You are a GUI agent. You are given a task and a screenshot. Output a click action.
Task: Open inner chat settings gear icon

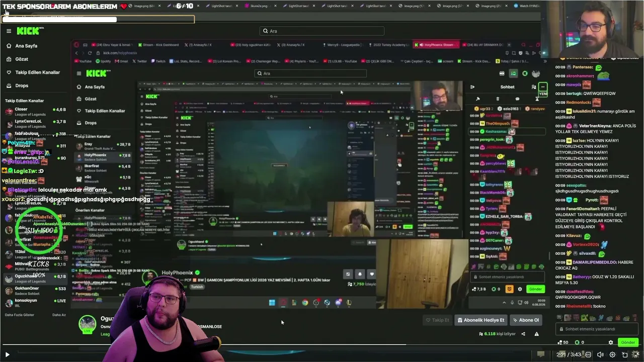coord(520,289)
